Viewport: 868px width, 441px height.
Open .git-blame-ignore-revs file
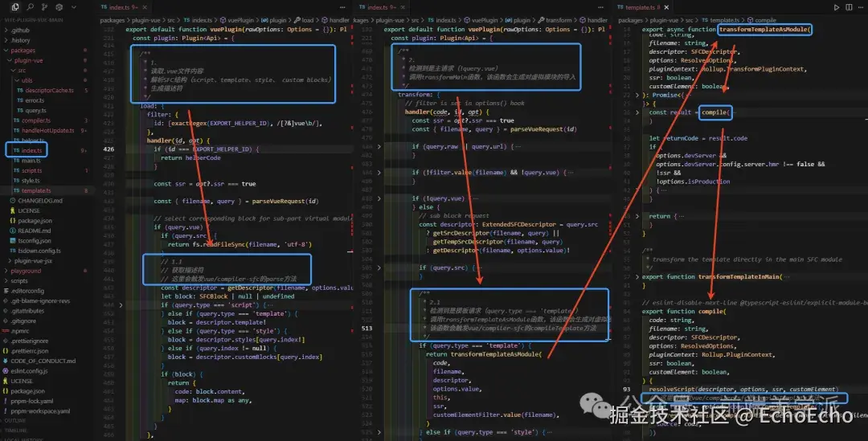pyautogui.click(x=40, y=300)
